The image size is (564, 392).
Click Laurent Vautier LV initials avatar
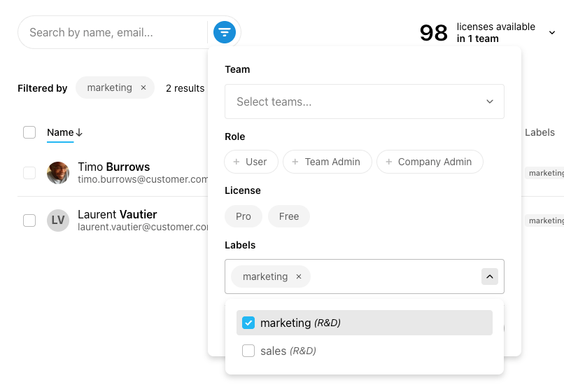point(58,220)
